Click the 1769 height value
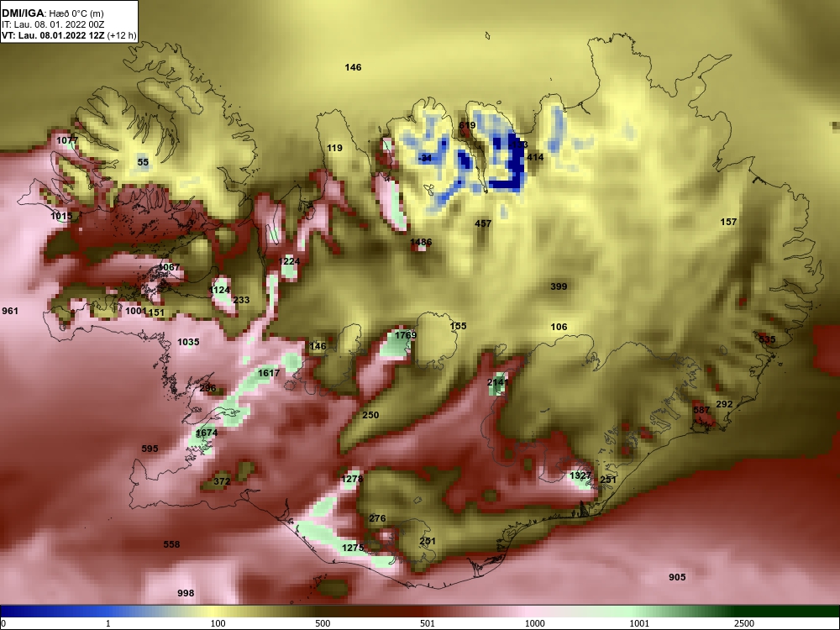 click(x=406, y=335)
